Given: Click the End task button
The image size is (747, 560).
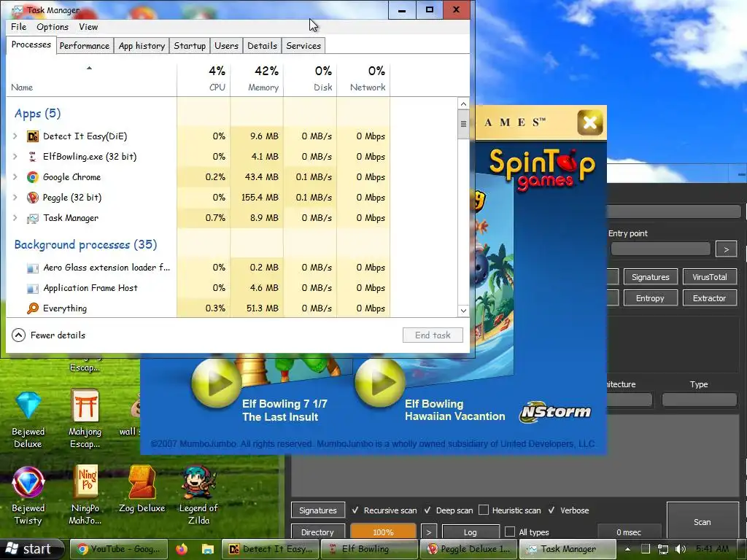Looking at the screenshot, I should 433,335.
